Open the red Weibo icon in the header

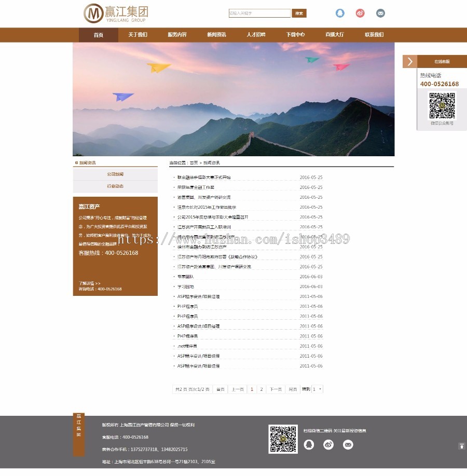[360, 13]
